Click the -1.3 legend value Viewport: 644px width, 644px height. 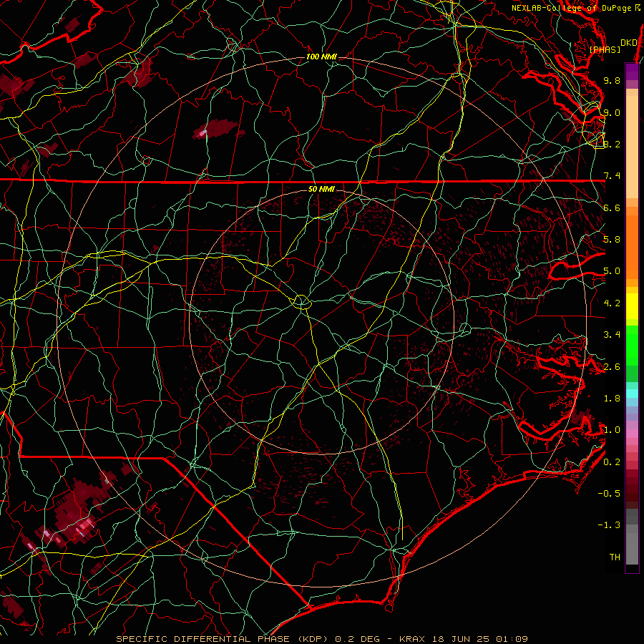click(609, 525)
